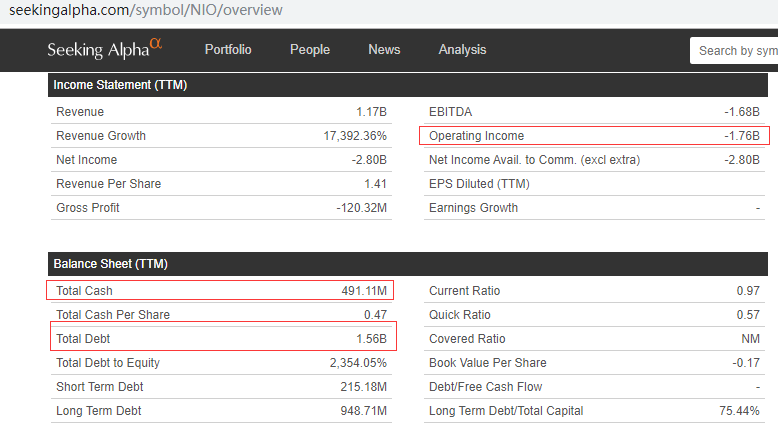Screen dimensions: 778x433
Task: Select the Total Debt to Equity label
Action: (x=108, y=363)
